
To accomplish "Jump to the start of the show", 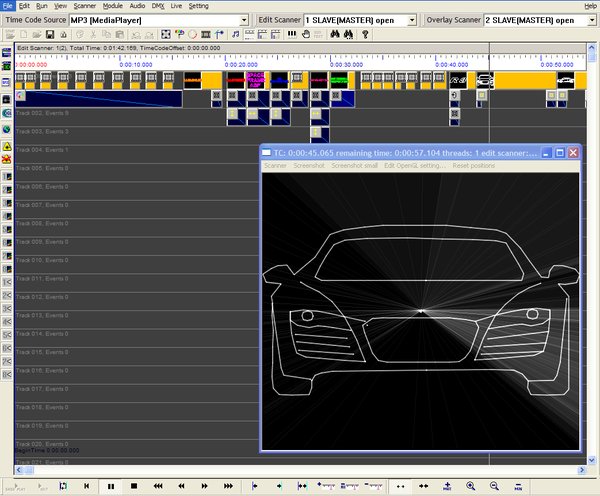I will [87, 486].
